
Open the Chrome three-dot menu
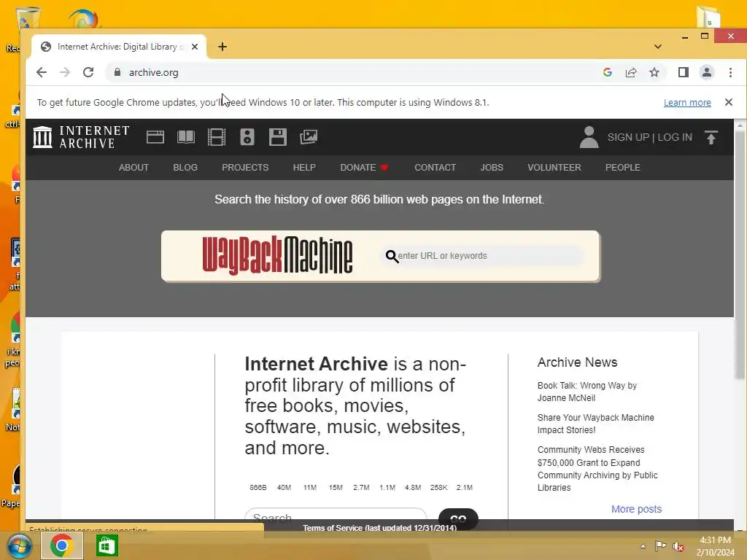(x=730, y=72)
